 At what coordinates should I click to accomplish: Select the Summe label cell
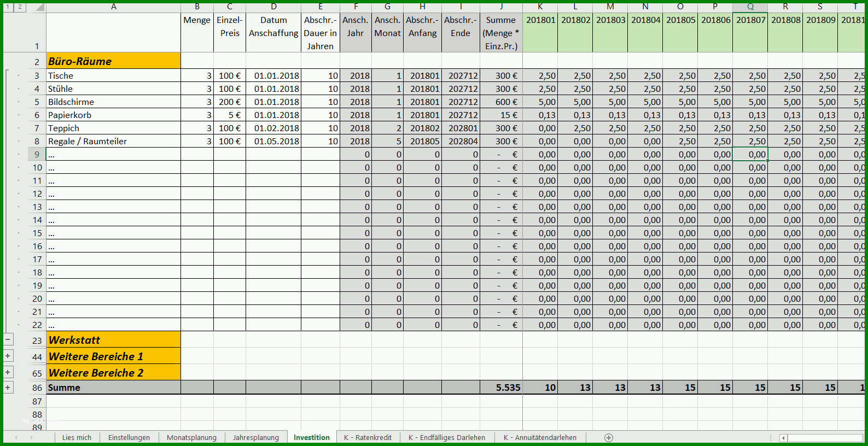(x=113, y=388)
